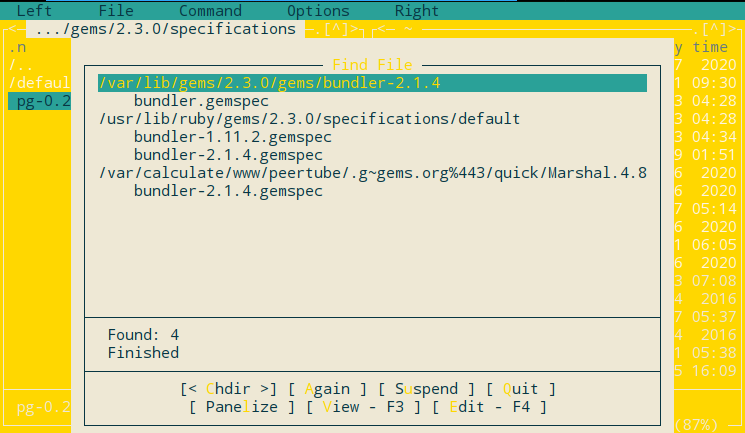This screenshot has height=433, width=745.
Task: Click the .n sort column header
Action: pyautogui.click(x=17, y=47)
